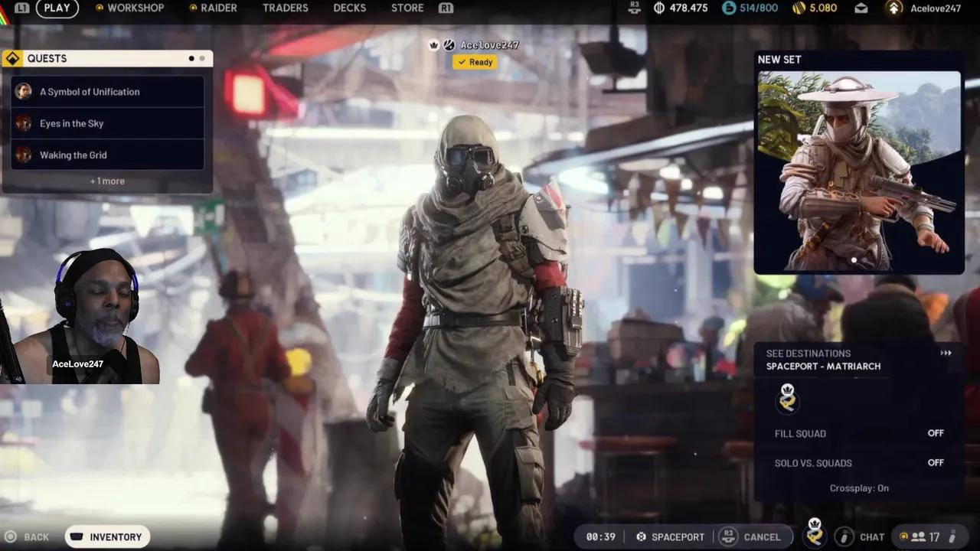The width and height of the screenshot is (980, 551).
Task: Open the STORE tab
Action: 407,8
